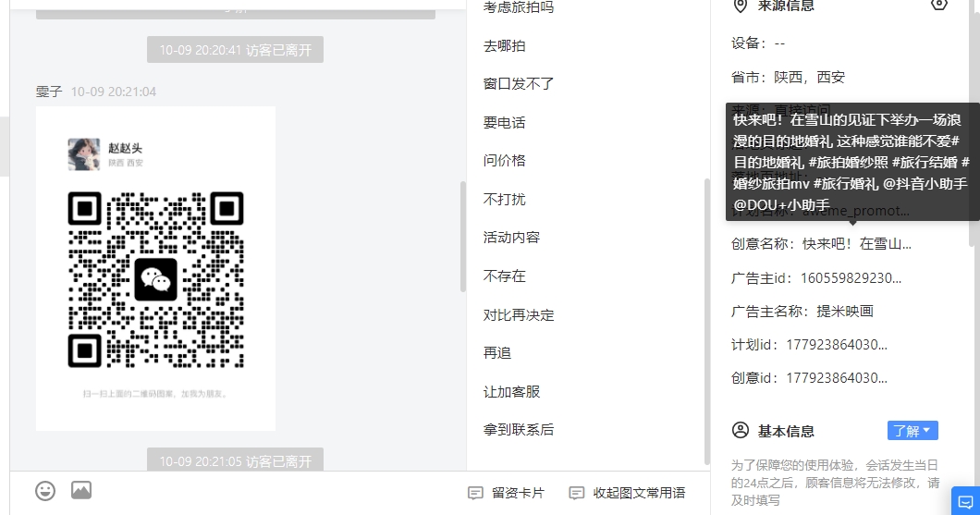Open the emoji picker in chat toolbar
Viewport: 980px width, 515px height.
coord(45,491)
